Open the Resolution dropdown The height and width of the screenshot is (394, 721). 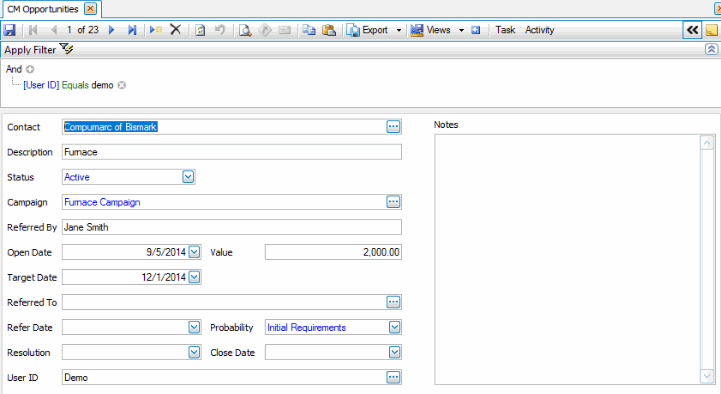195,352
